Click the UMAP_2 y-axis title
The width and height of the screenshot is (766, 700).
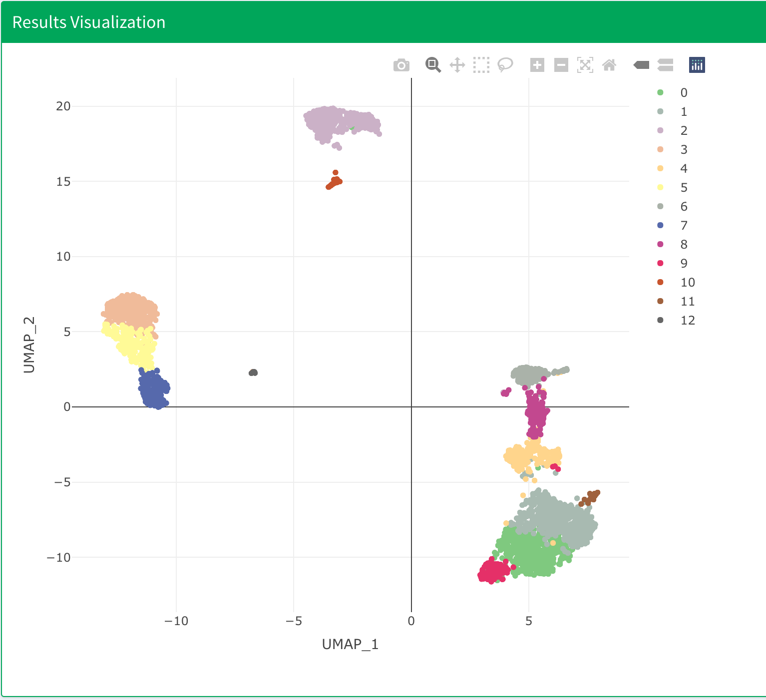(29, 345)
